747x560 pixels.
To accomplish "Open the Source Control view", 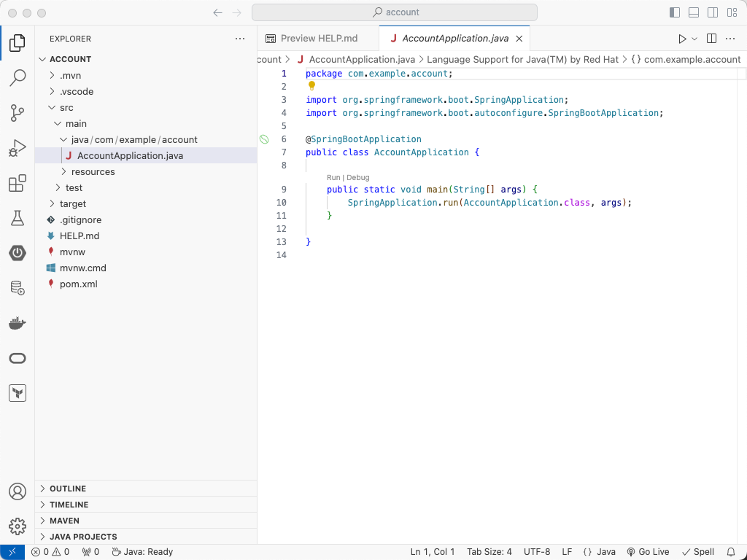I will click(x=18, y=113).
